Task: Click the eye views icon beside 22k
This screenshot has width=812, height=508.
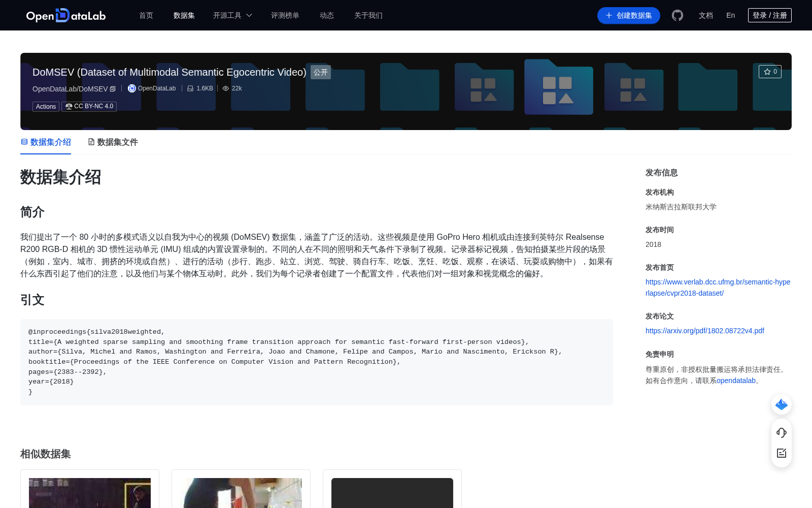Action: [226, 88]
